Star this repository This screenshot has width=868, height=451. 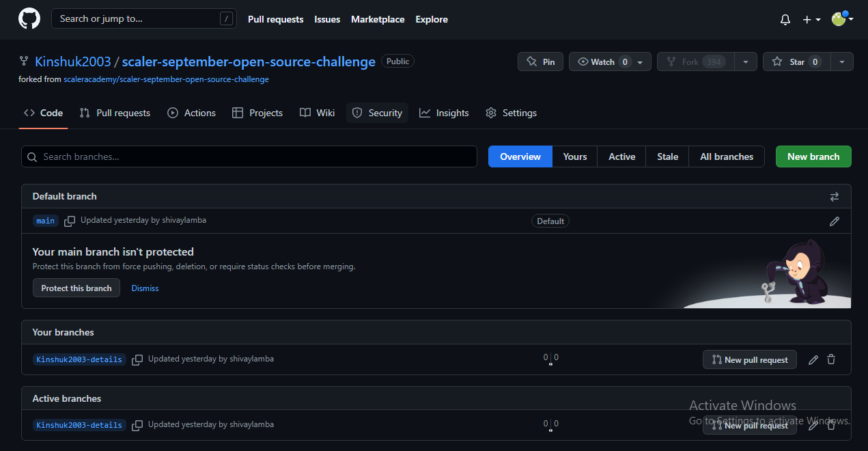(797, 61)
